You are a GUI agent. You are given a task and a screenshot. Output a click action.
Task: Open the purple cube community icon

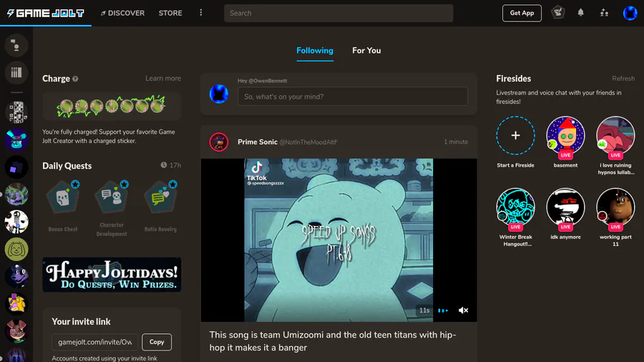(x=16, y=167)
